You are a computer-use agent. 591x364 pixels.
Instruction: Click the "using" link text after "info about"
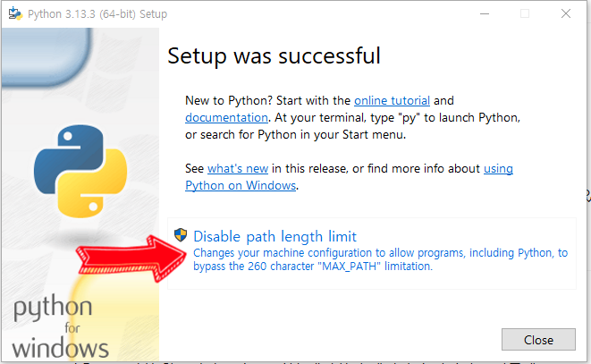(498, 169)
